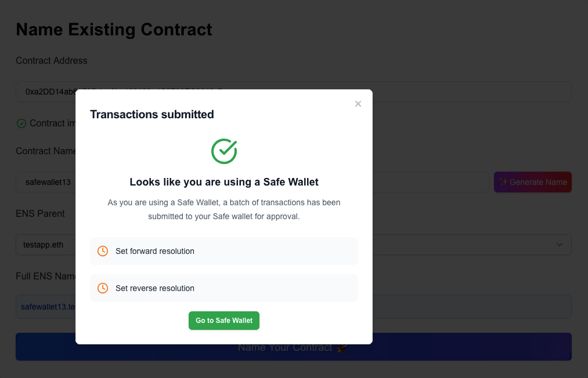Select the Set reverse resolution row
Image resolution: width=588 pixels, height=378 pixels.
[x=224, y=288]
